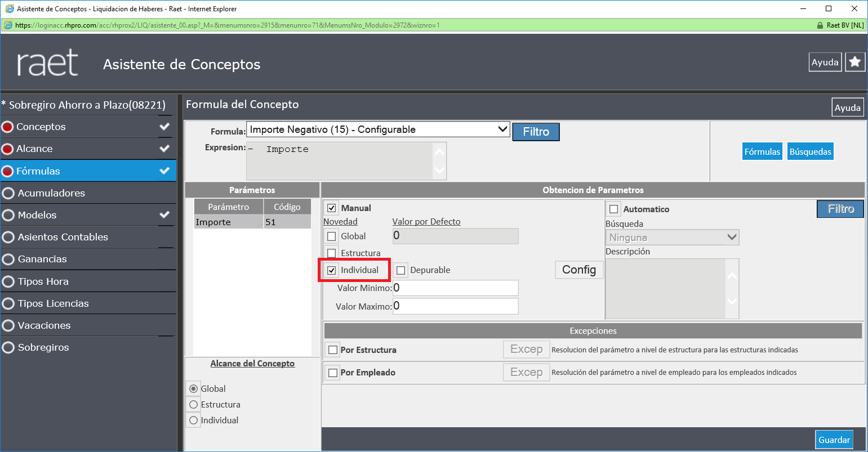The width and height of the screenshot is (868, 452).
Task: Uncheck the Individual novedad checkbox
Action: coord(332,270)
